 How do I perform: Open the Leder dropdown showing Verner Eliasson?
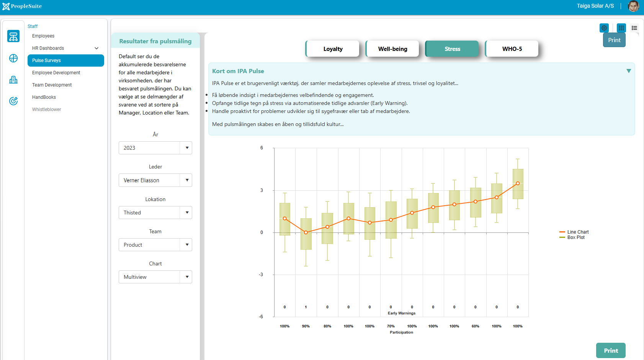click(x=155, y=180)
